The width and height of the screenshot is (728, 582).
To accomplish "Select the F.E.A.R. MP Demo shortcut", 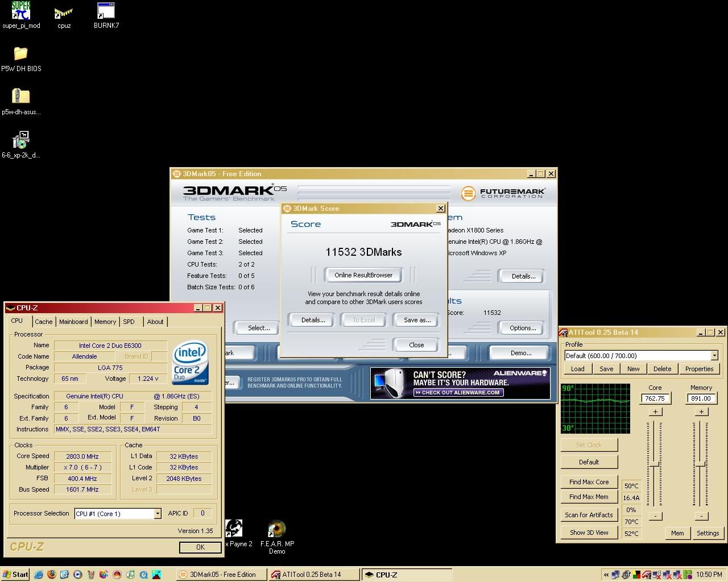I will pyautogui.click(x=277, y=537).
